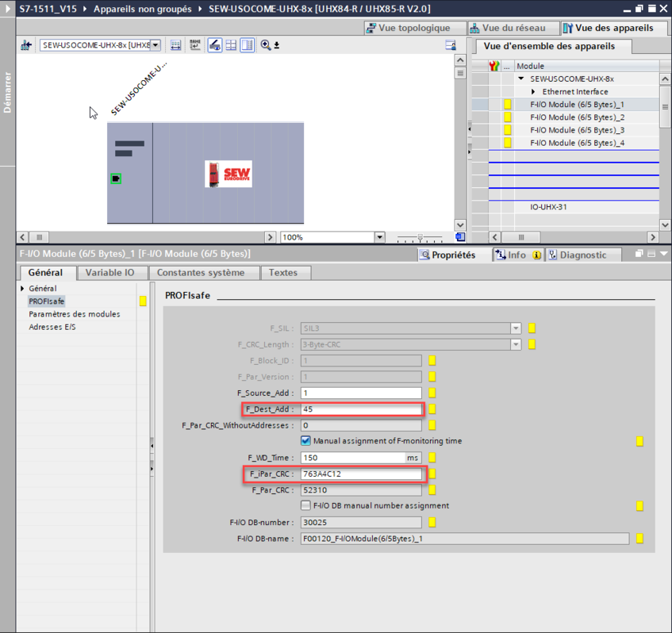Select Adresses E/S in properties navigation
The image size is (672, 633).
pos(52,327)
